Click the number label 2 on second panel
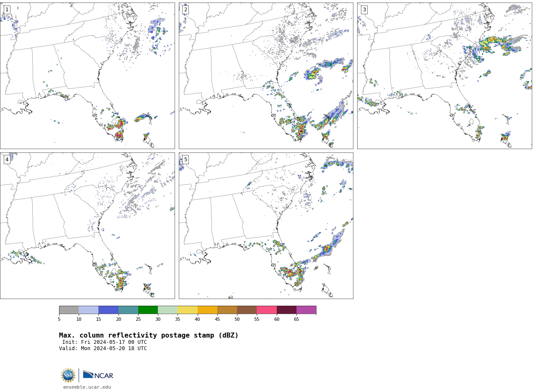 click(186, 10)
